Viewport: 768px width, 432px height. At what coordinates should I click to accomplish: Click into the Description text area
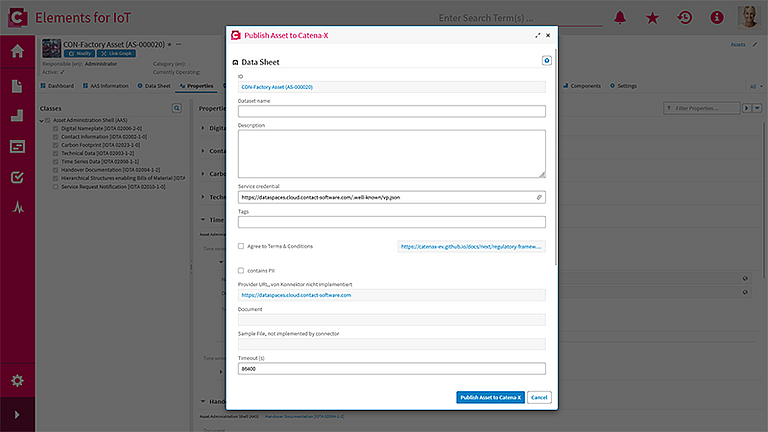[x=392, y=154]
